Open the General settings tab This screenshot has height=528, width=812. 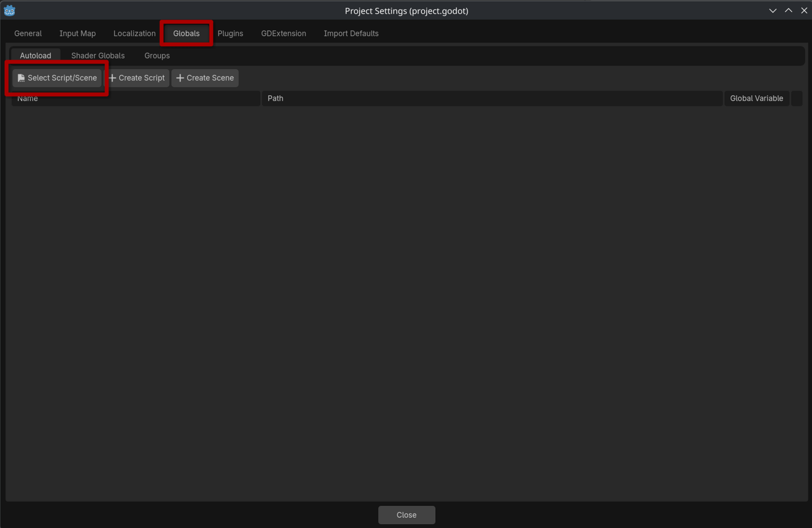click(28, 34)
